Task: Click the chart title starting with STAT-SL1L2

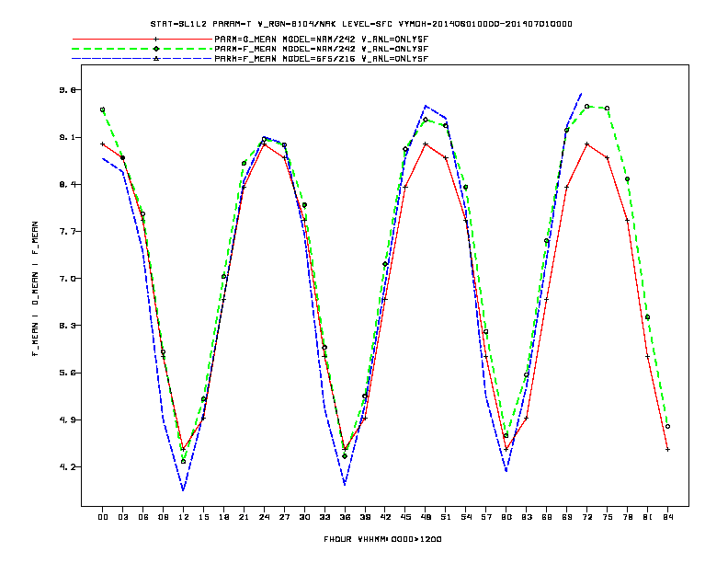Action: 361,24
